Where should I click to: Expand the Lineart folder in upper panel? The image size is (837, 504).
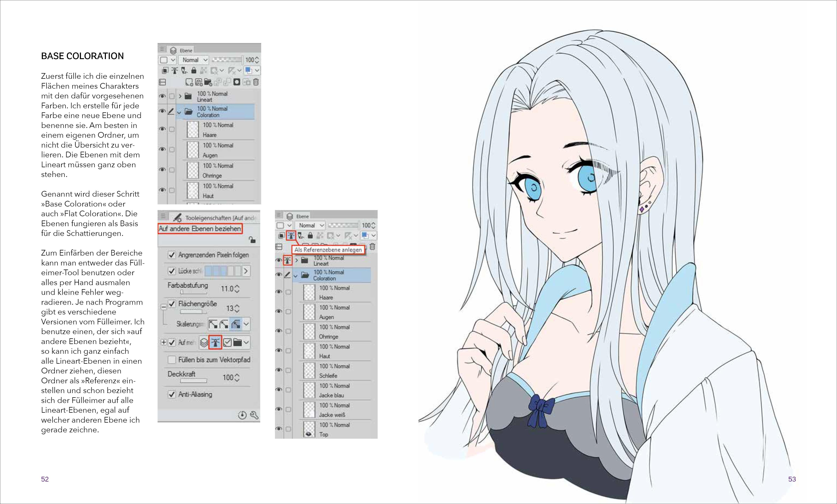pos(180,96)
